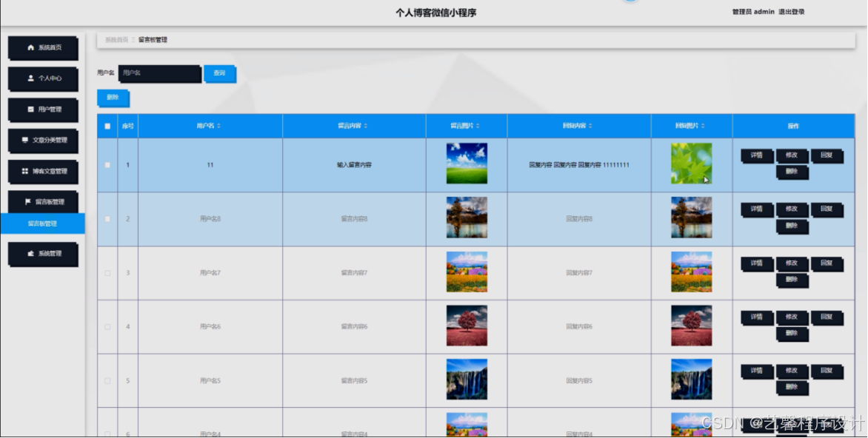Screen dimensions: 868x438
Task: Open row 1 green leaves 回复图片 thumbnail
Action: point(692,164)
